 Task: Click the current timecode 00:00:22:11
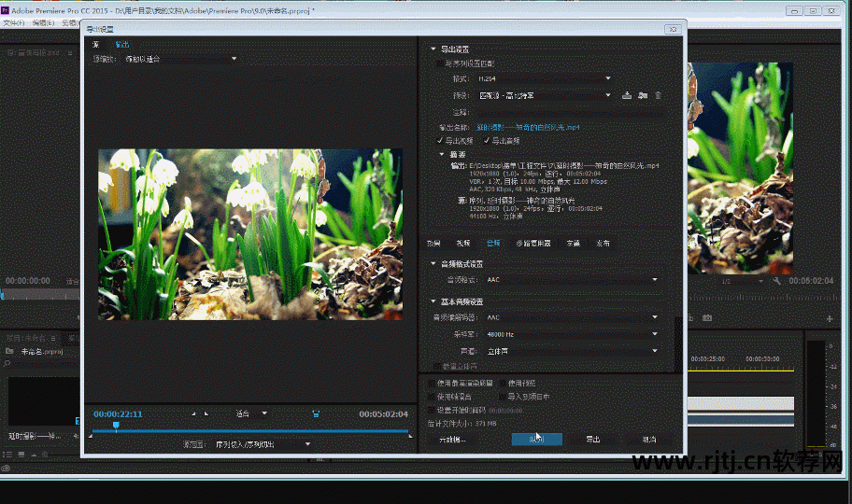118,413
